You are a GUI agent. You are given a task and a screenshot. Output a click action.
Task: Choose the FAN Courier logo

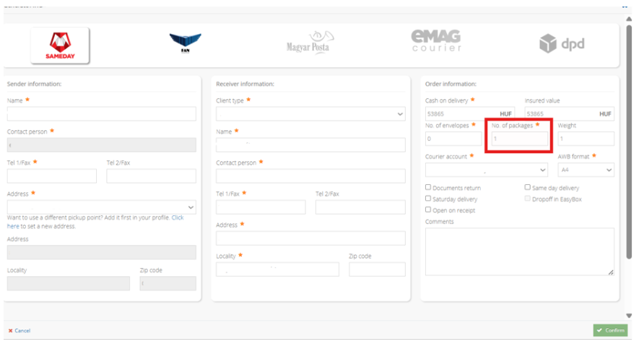185,44
